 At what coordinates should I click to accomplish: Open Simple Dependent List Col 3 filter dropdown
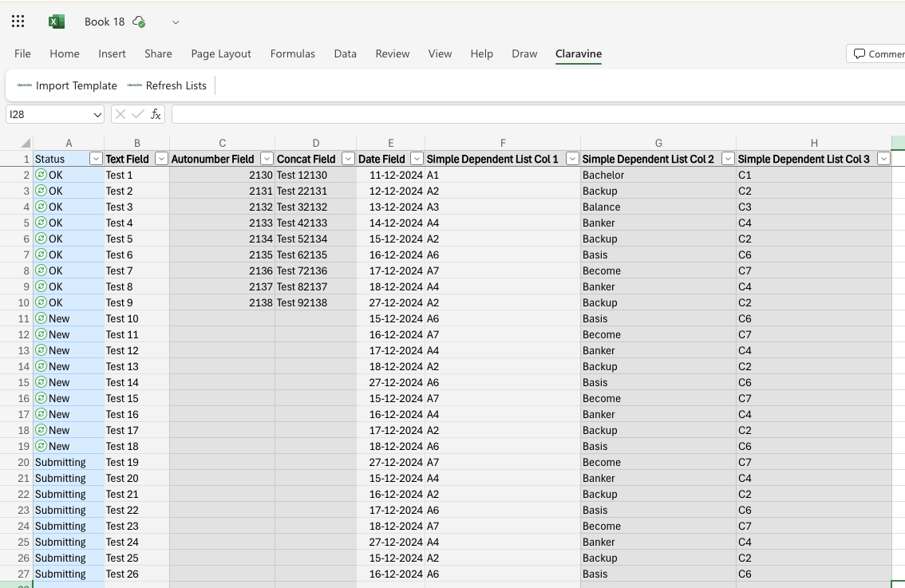point(883,159)
